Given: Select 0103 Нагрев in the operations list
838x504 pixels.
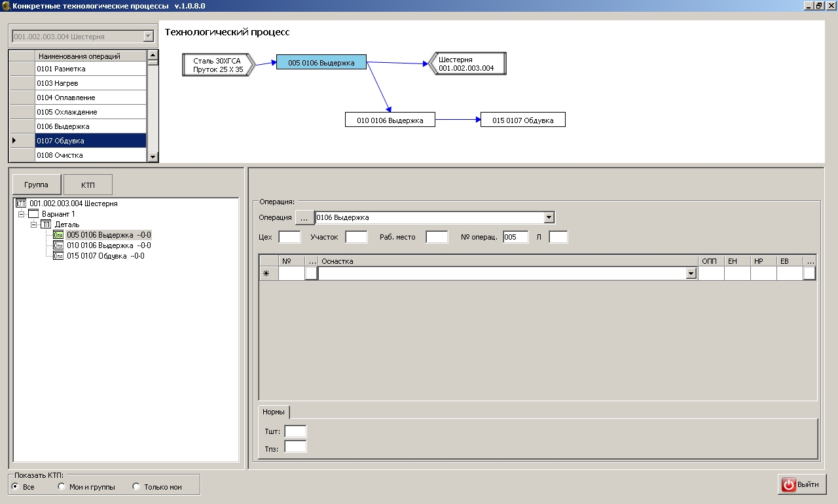Looking at the screenshot, I should (90, 83).
